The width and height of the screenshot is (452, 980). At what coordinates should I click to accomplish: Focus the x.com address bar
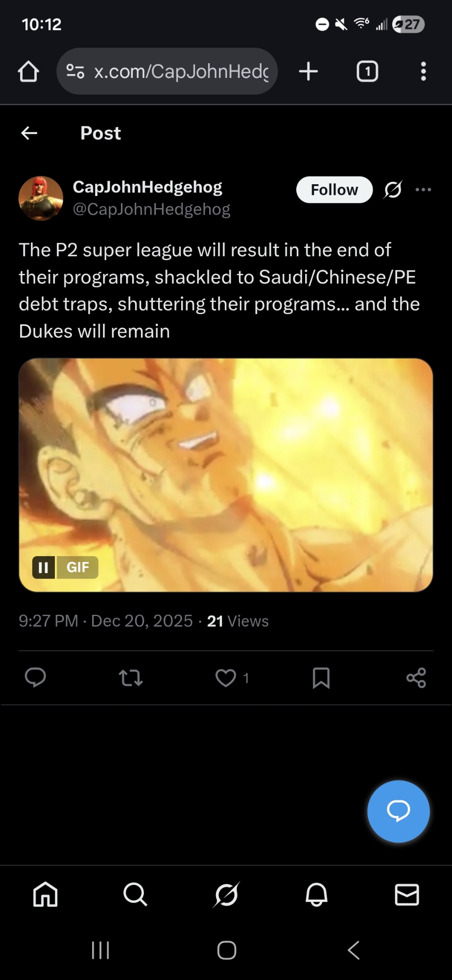pyautogui.click(x=167, y=71)
